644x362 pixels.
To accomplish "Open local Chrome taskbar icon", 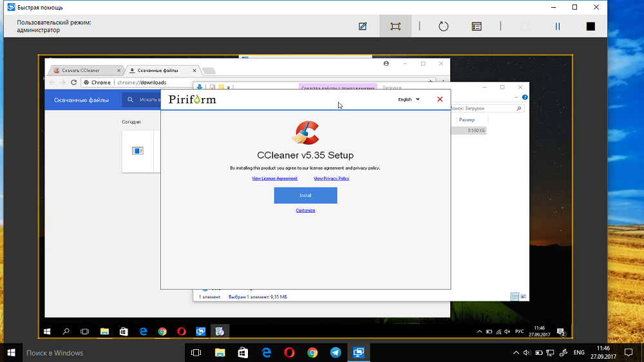I will (312, 352).
